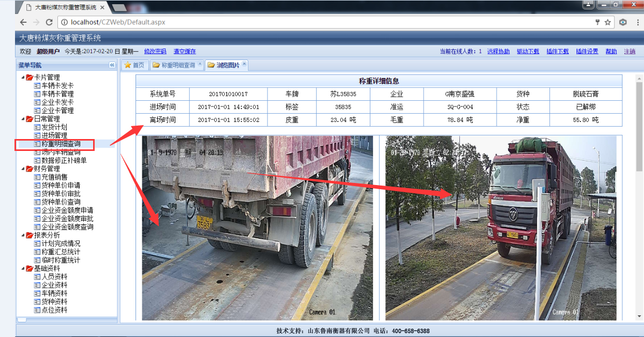Click the star icon on 首页 tab
644x337 pixels.
click(x=127, y=65)
